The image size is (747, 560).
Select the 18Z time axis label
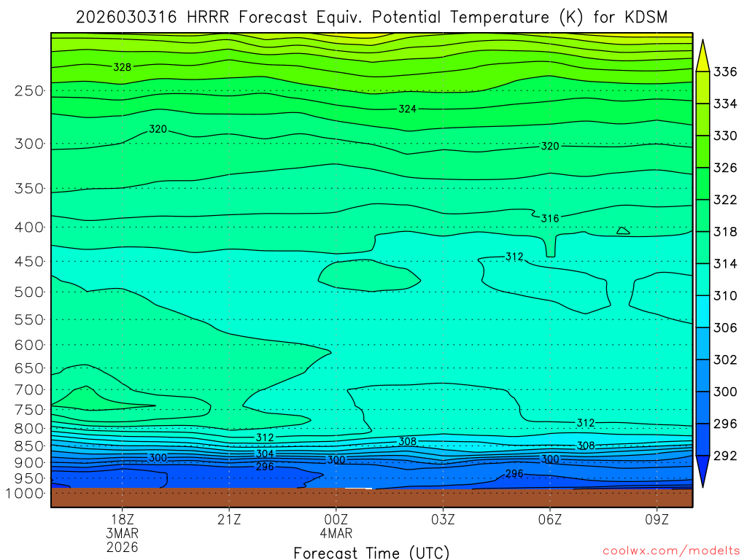tap(123, 519)
